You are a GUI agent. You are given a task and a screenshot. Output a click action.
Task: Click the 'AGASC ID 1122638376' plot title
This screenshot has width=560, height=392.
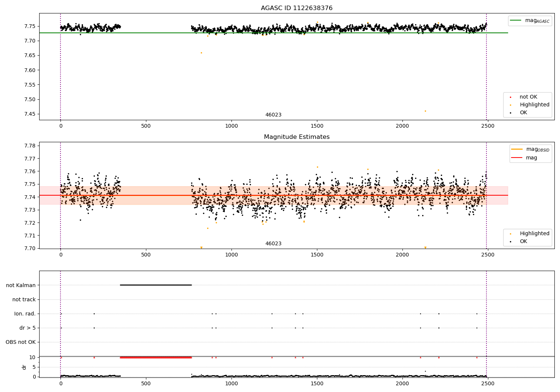296,8
